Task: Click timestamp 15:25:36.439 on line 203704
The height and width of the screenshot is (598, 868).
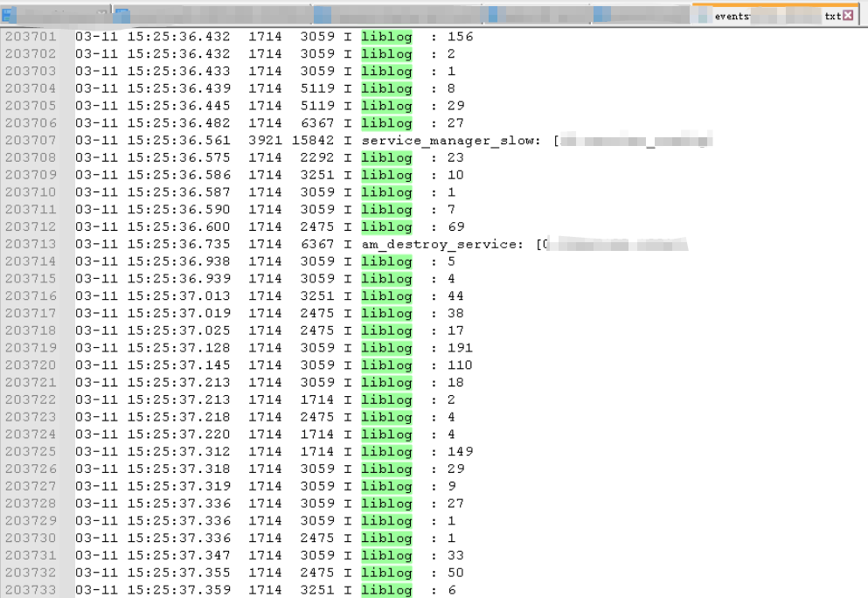Action: coord(179,88)
